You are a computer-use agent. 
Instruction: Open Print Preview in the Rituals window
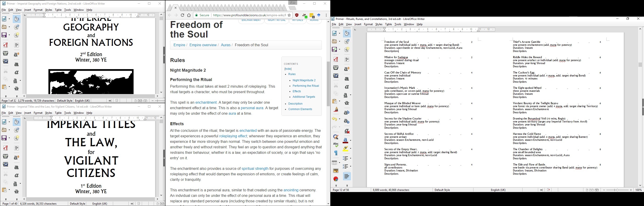336,76
